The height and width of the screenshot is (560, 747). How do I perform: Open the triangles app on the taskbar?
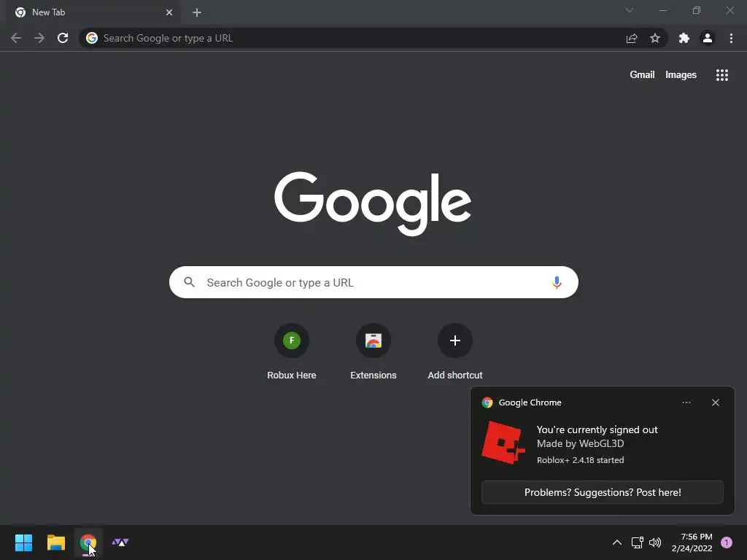(x=120, y=542)
